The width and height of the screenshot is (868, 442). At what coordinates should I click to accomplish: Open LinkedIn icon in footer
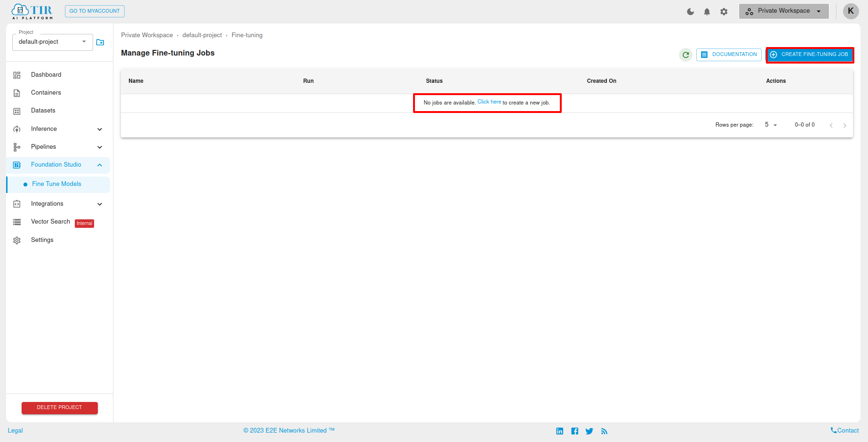[x=560, y=431]
